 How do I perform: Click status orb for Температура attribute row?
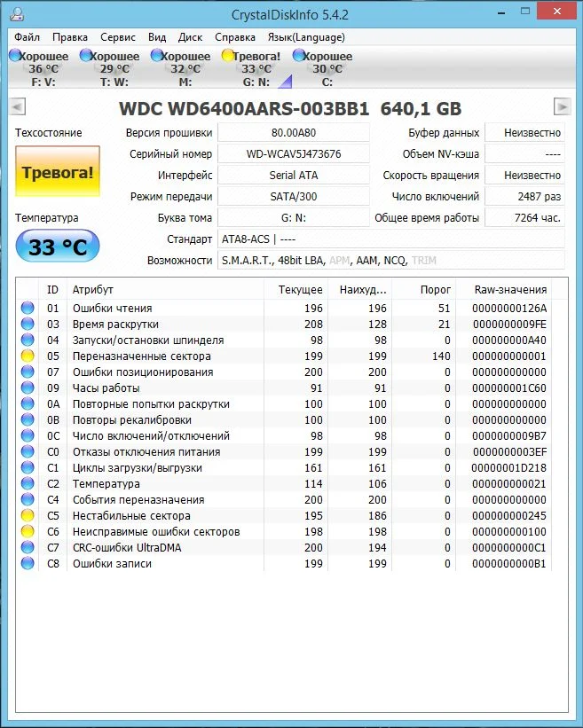click(28, 483)
